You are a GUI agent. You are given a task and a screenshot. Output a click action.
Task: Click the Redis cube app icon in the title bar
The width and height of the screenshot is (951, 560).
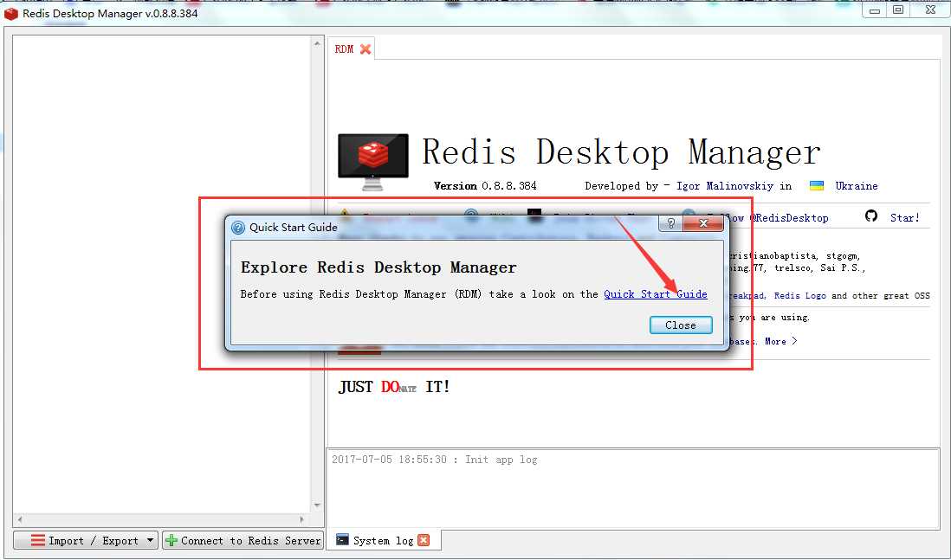coord(11,13)
